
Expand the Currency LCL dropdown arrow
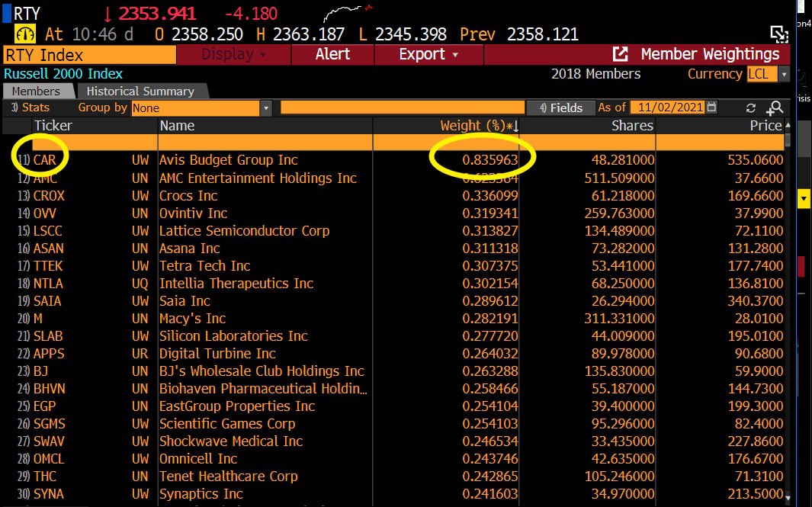[784, 75]
